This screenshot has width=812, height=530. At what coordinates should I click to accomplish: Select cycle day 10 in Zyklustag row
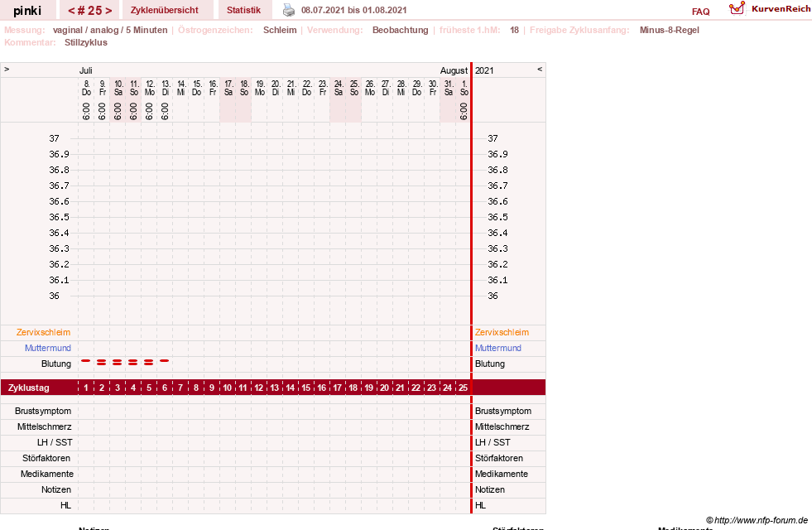[x=228, y=388]
